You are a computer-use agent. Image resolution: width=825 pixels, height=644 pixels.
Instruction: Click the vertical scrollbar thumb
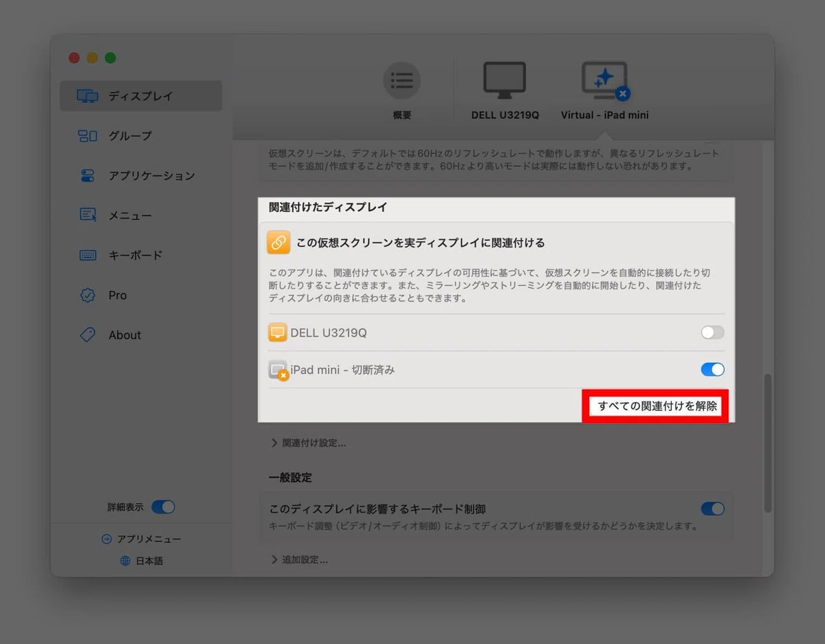click(x=768, y=443)
